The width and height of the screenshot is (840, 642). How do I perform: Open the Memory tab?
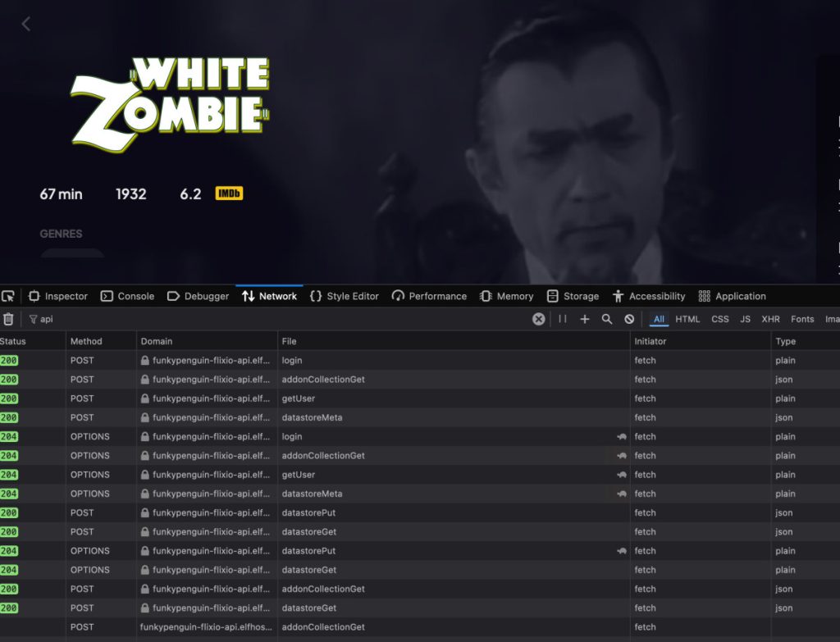(507, 296)
